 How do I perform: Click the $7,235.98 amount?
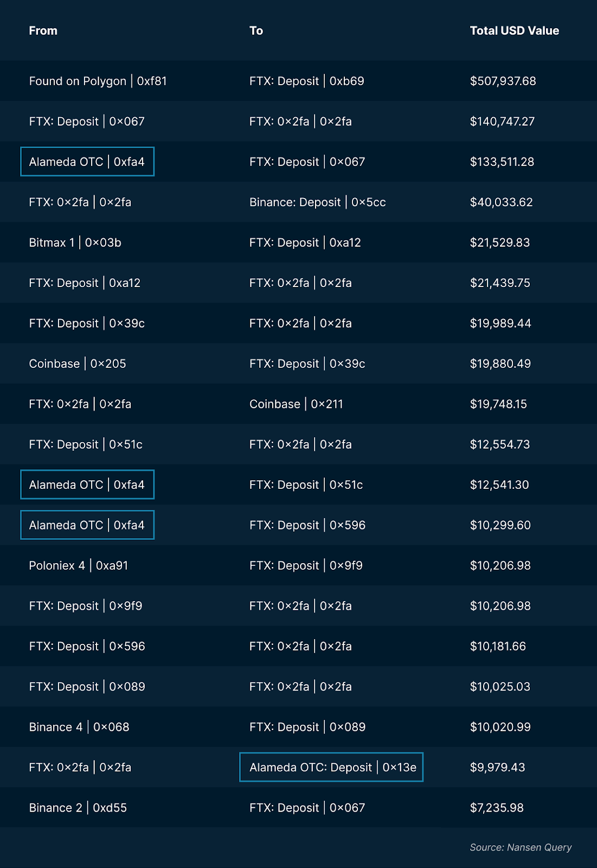(x=497, y=808)
